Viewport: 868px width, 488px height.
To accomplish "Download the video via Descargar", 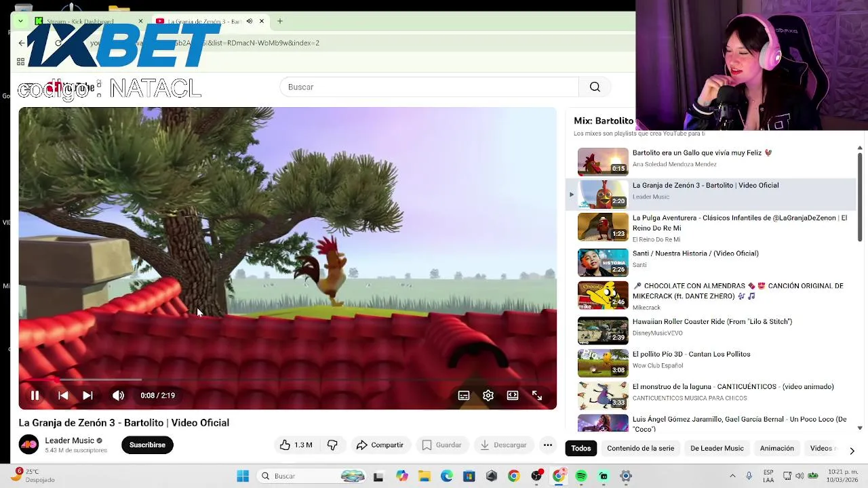I will (503, 445).
